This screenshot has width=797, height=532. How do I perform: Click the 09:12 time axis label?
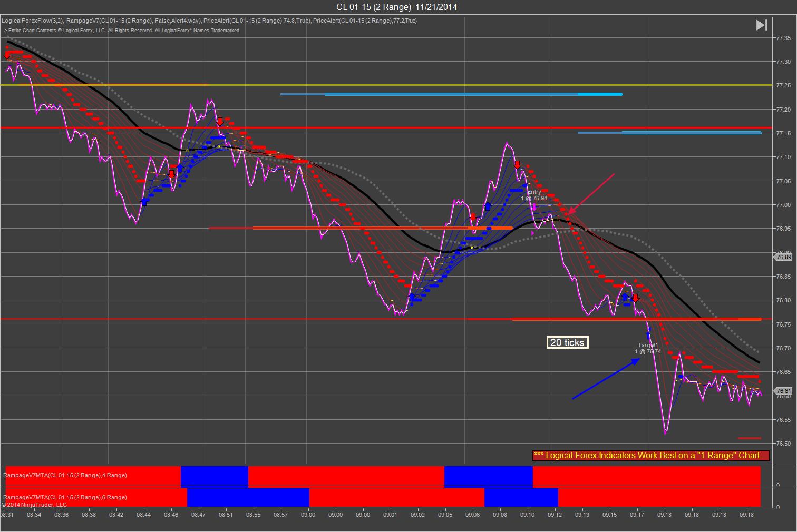coord(555,515)
